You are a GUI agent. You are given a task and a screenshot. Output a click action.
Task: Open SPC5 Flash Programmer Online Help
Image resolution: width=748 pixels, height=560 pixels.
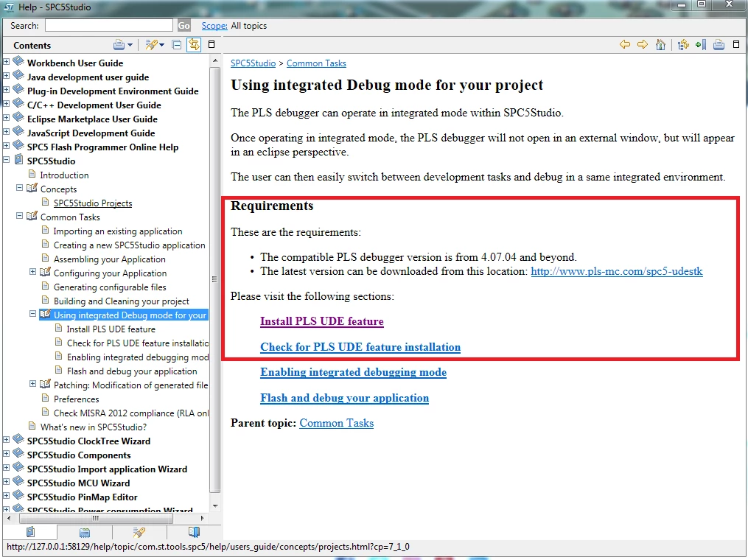click(x=102, y=147)
